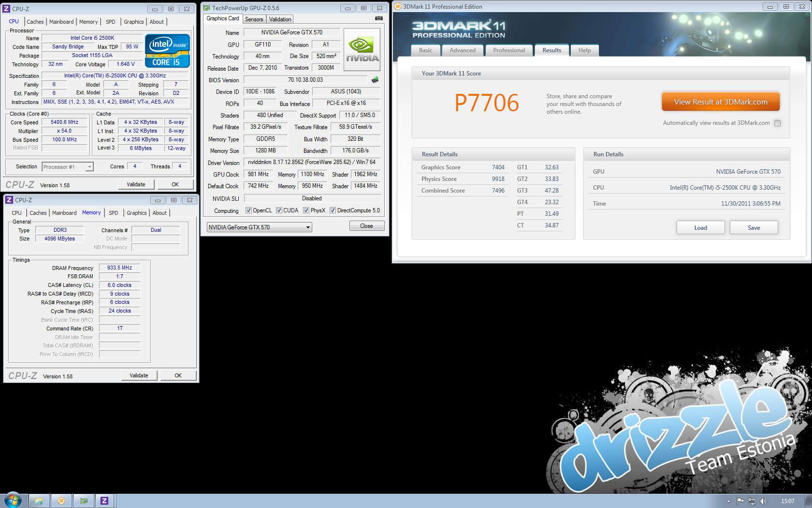Open the Advanced tab in 3DMark 11
The image size is (812, 508).
(463, 50)
